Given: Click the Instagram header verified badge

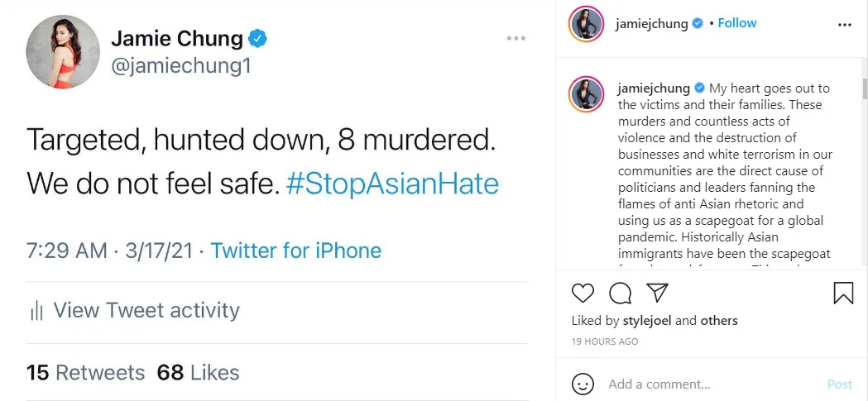Looking at the screenshot, I should pos(698,24).
